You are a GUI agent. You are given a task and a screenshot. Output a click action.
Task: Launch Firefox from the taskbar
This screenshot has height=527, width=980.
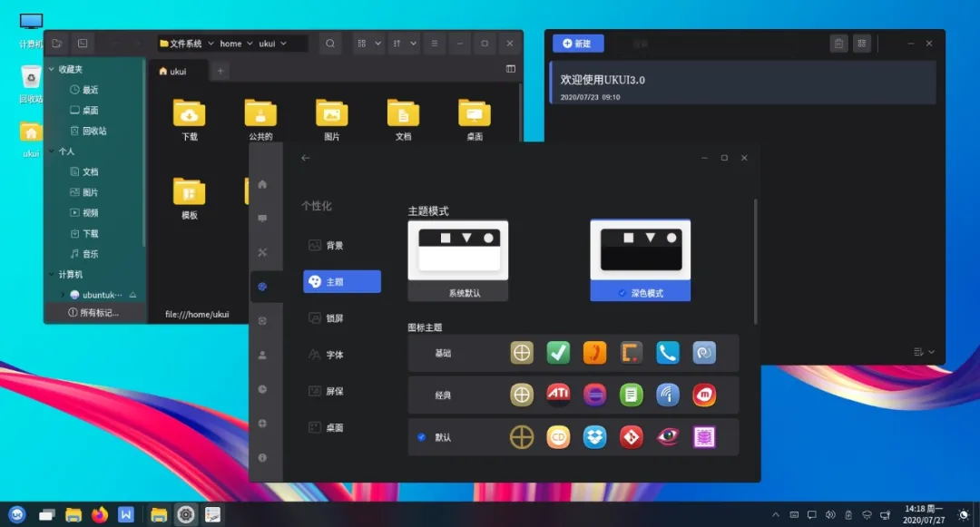pos(100,515)
